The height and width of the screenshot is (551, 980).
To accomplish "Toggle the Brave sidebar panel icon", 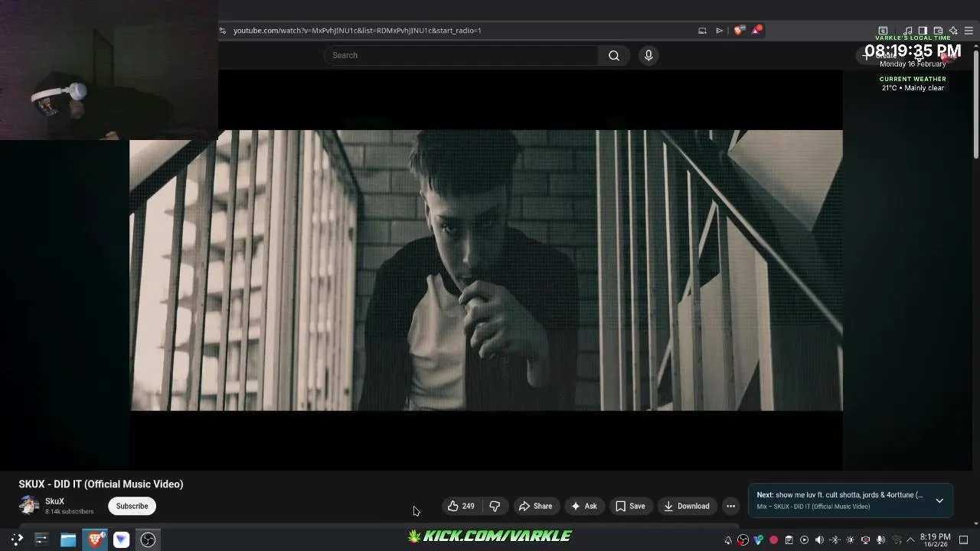I will [923, 31].
